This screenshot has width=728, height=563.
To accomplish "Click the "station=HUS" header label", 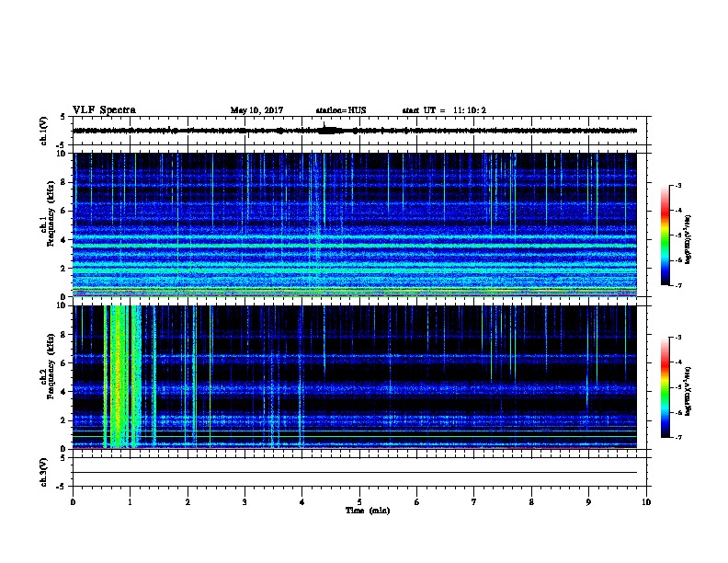I will (x=341, y=110).
